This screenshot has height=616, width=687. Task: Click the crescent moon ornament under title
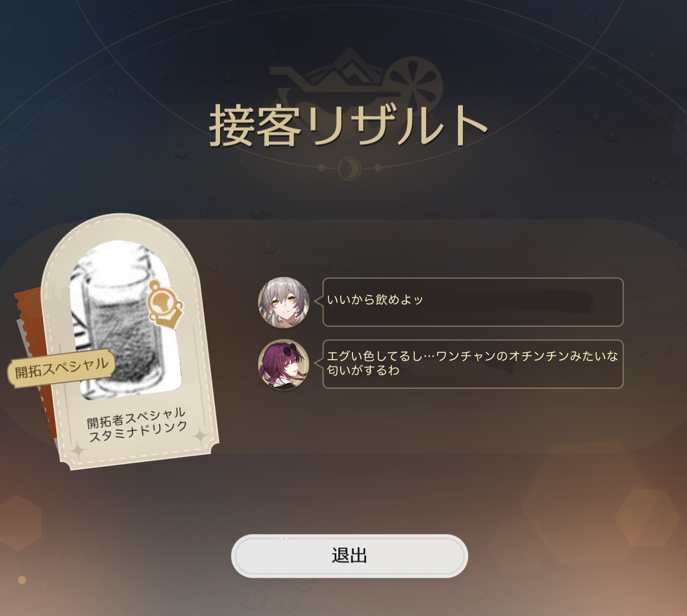coord(349,168)
